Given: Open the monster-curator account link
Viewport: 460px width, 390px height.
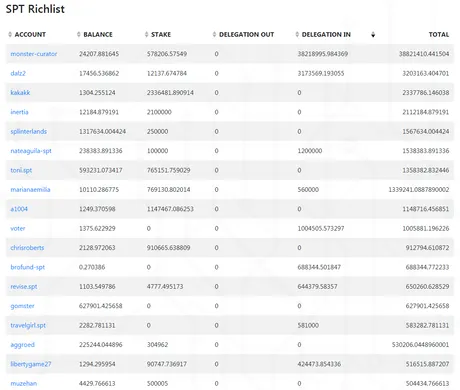Looking at the screenshot, I should coord(34,54).
